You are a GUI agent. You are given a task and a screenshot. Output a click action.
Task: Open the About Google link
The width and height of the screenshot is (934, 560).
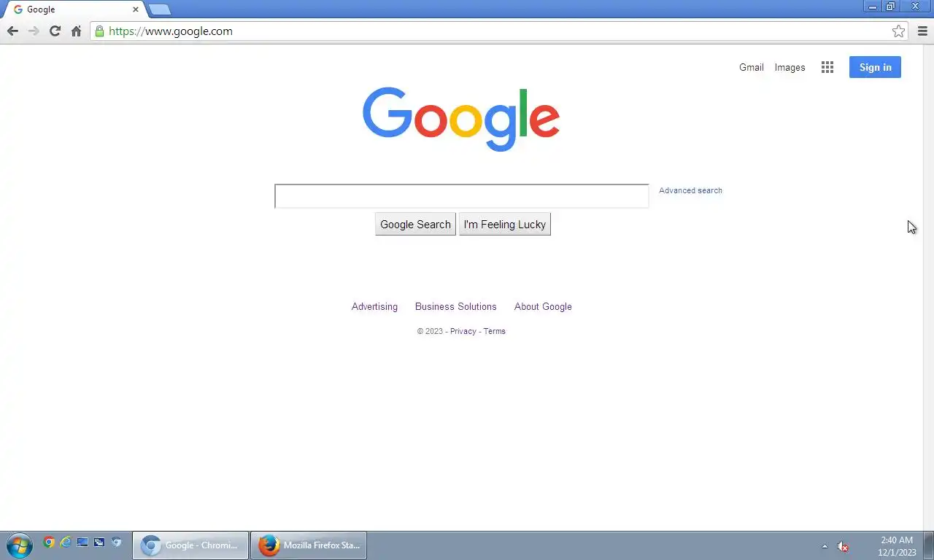click(543, 307)
